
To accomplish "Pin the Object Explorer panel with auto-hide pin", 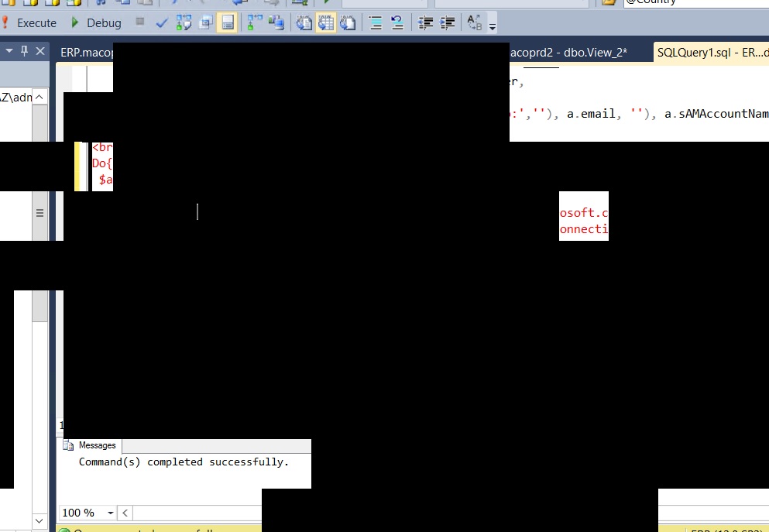I will click(24, 50).
